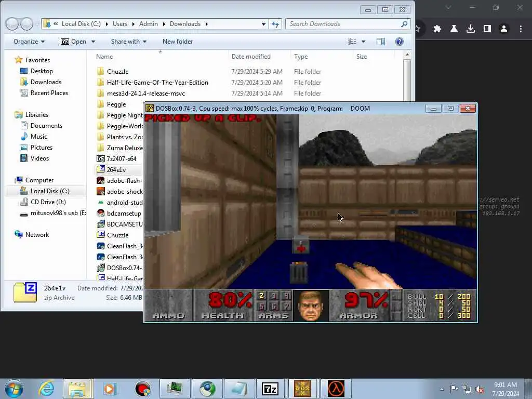
Task: Select the bdcamsetup file
Action: tap(119, 213)
